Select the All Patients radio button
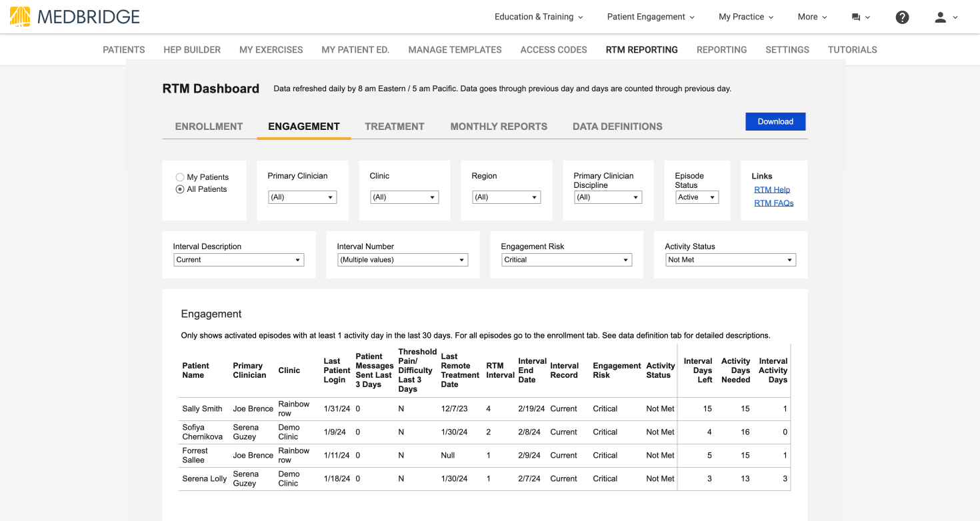980x521 pixels. click(180, 189)
